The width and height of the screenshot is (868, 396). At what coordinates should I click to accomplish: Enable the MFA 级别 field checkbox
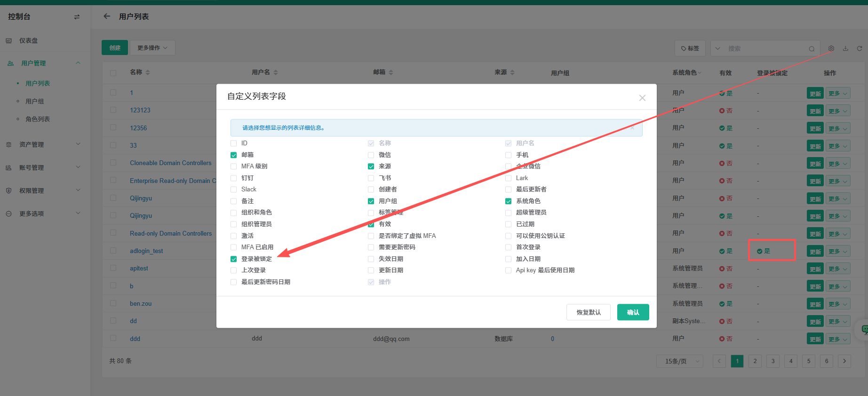(x=234, y=166)
